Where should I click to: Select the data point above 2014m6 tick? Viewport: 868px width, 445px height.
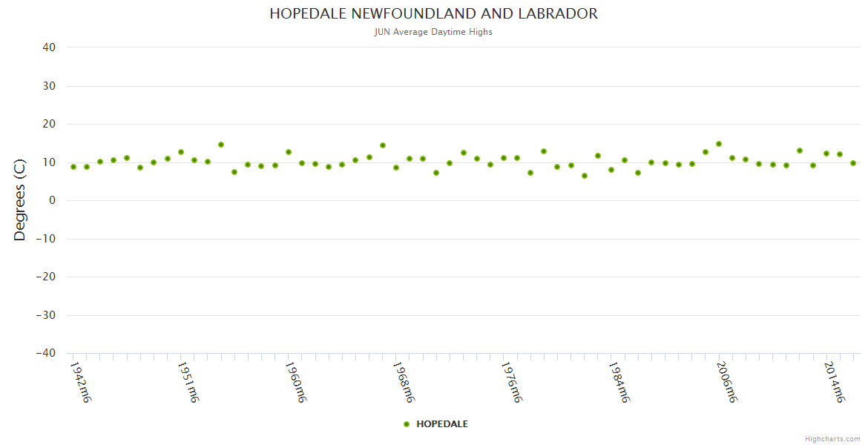(x=826, y=154)
